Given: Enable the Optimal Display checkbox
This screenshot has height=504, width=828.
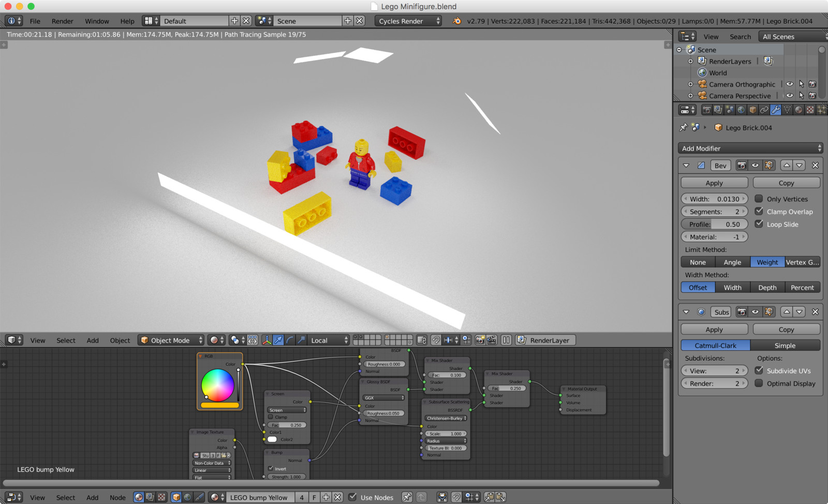Looking at the screenshot, I should click(x=759, y=383).
